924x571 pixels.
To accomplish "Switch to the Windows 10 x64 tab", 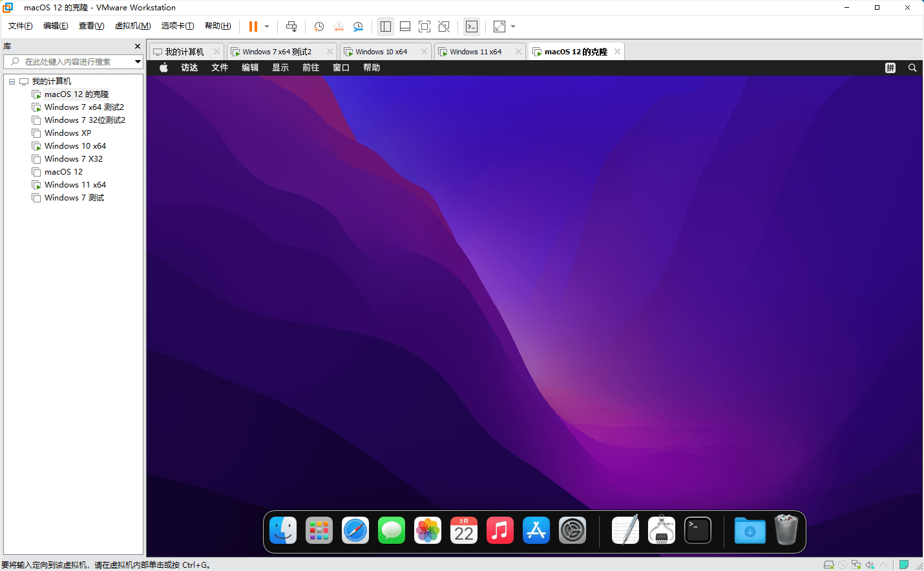I will (381, 52).
